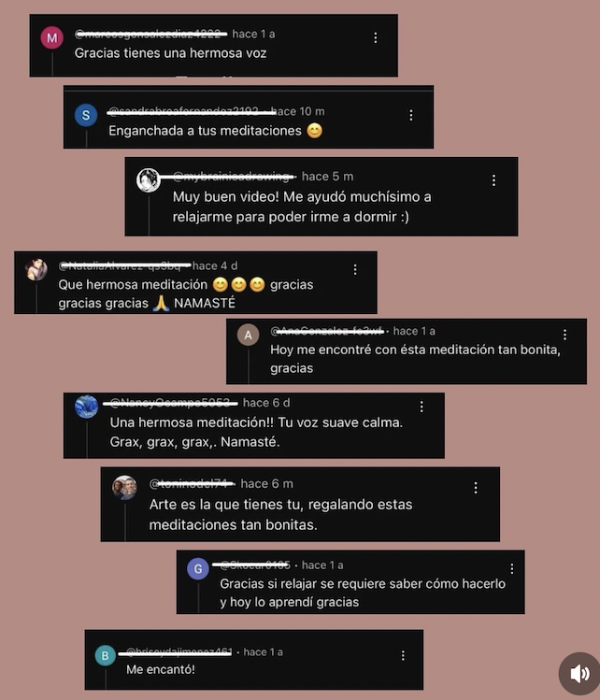This screenshot has height=700, width=600.
Task: Open options for 'Arte es la que tienes tu' comment
Action: (476, 488)
